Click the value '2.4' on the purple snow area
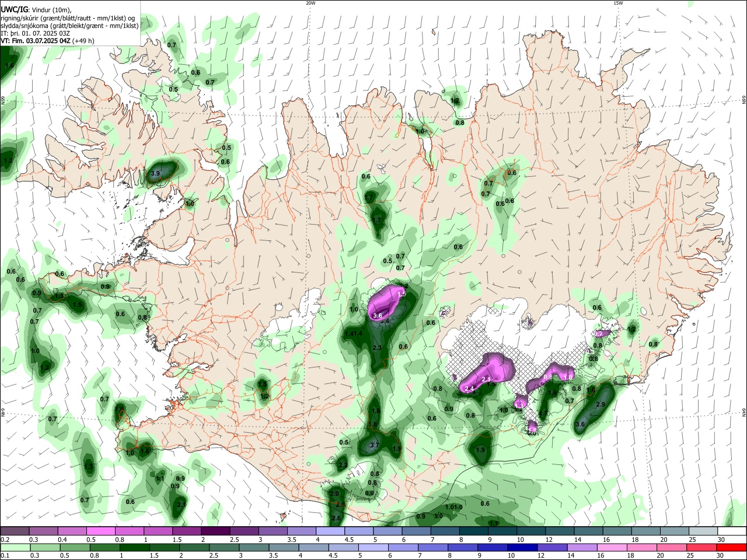Image resolution: width=747 pixels, height=560 pixels. 469,389
